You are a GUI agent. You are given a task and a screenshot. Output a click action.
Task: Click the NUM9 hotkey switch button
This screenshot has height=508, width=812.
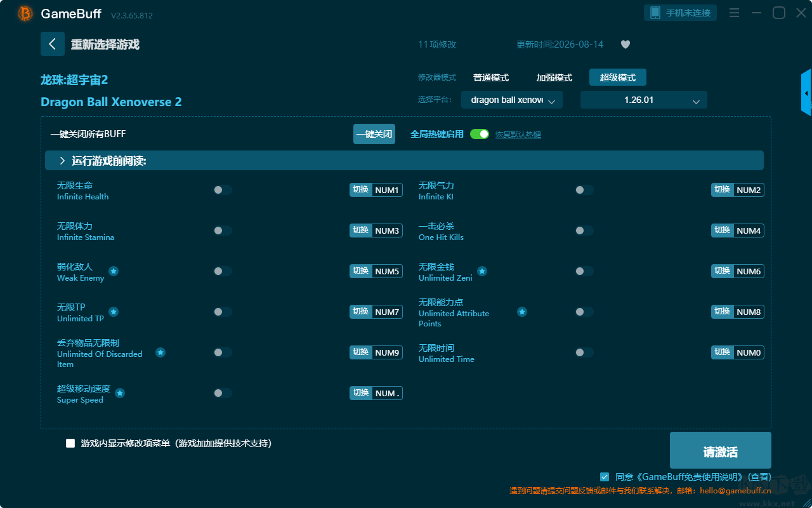pos(376,352)
